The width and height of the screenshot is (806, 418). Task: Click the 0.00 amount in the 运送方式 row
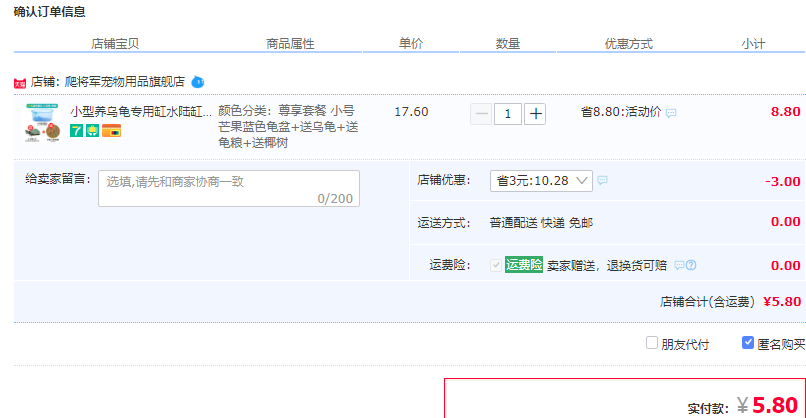point(785,222)
